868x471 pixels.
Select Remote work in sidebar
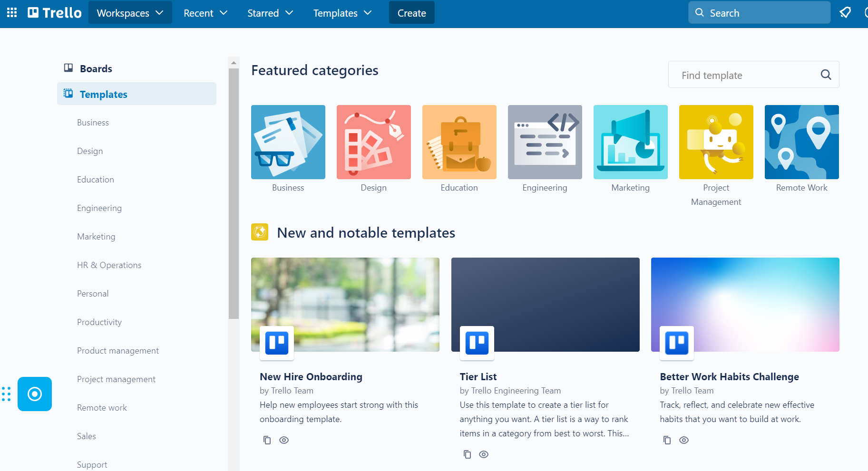[x=102, y=407]
